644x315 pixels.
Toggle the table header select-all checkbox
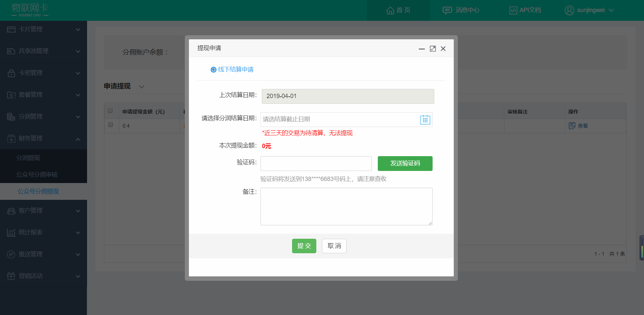(110, 111)
